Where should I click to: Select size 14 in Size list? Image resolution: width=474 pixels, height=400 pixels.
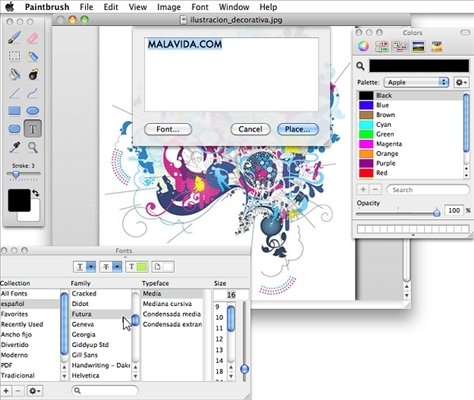pyautogui.click(x=220, y=360)
